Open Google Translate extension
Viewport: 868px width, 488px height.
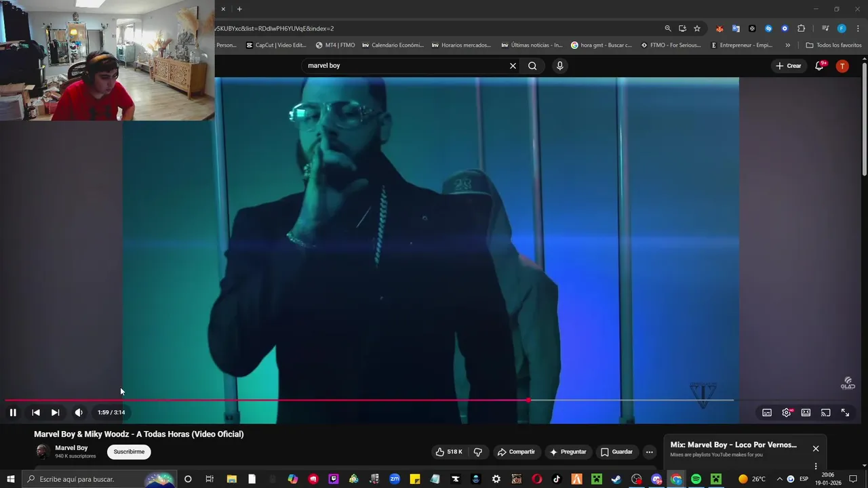click(736, 28)
